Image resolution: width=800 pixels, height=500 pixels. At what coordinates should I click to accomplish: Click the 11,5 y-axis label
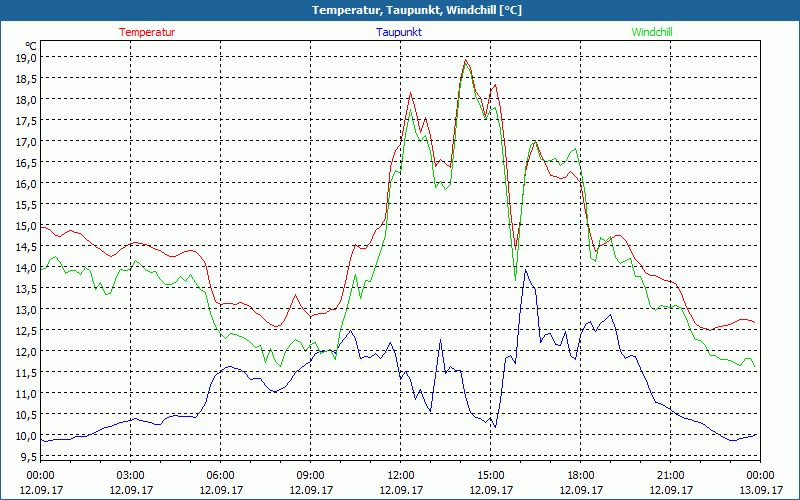click(26, 372)
